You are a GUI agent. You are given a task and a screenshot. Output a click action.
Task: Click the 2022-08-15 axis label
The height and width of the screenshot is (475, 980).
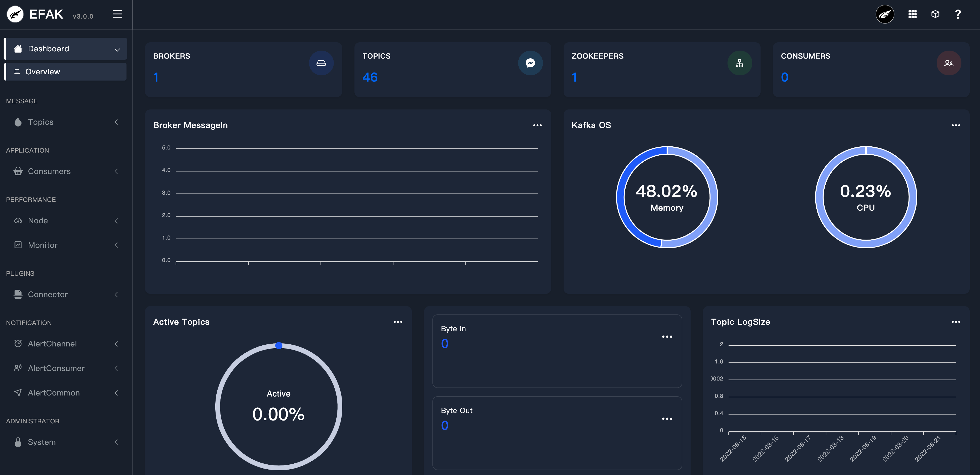tap(733, 448)
